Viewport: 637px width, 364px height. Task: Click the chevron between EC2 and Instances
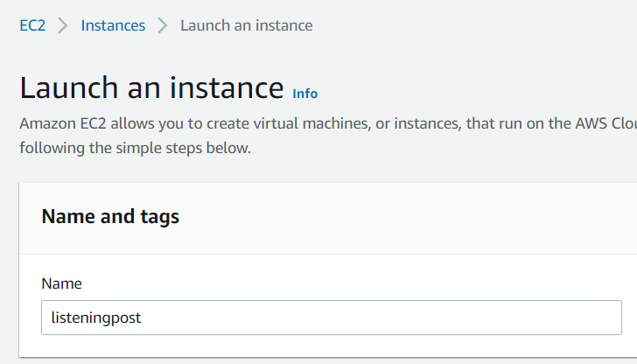tap(63, 25)
